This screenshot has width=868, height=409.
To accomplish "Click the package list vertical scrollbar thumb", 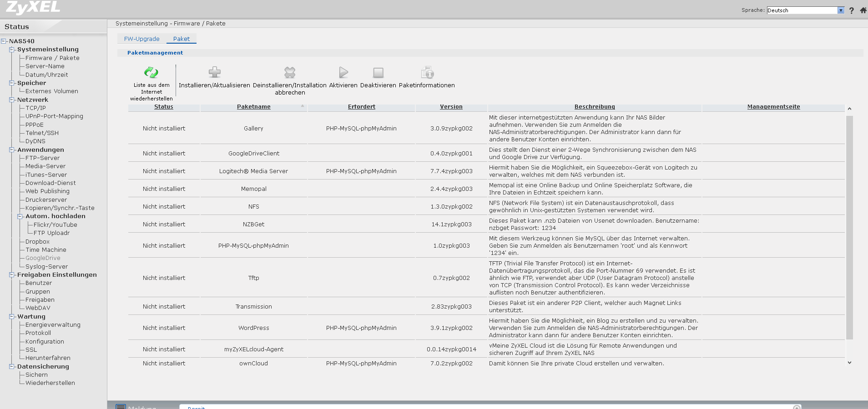I will (849, 227).
